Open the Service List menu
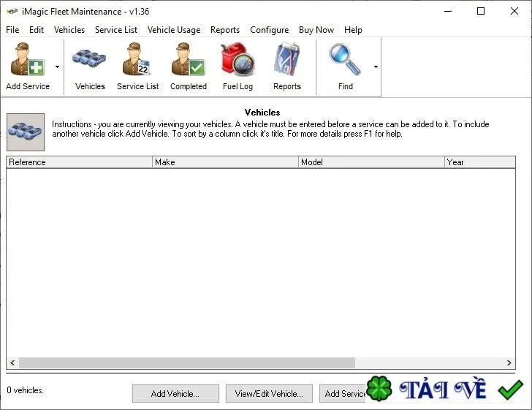Image resolution: width=532 pixels, height=410 pixels. click(x=116, y=30)
